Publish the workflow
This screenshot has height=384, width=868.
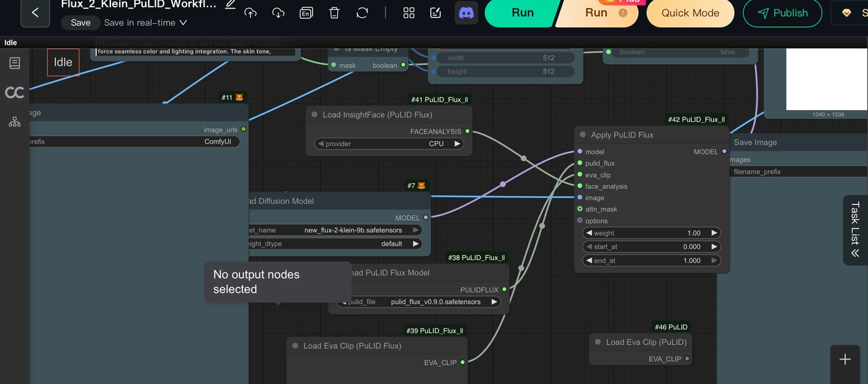tap(782, 13)
